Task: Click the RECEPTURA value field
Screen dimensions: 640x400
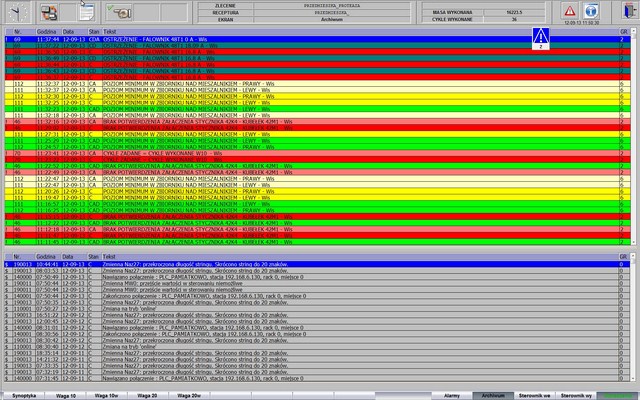Action: pyautogui.click(x=332, y=13)
